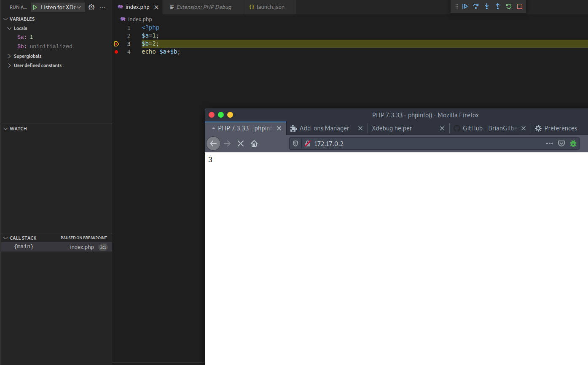Close the index.php editor tab
588x365 pixels.
point(157,7)
